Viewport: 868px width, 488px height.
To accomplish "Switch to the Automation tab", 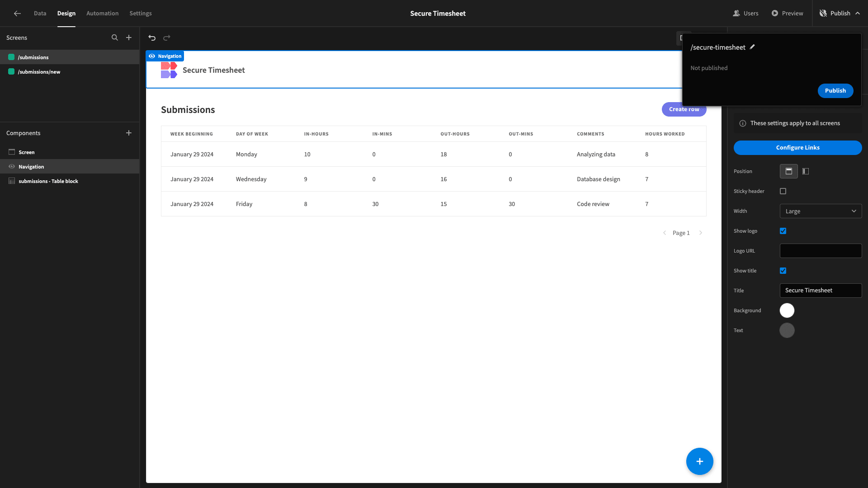I will click(103, 14).
